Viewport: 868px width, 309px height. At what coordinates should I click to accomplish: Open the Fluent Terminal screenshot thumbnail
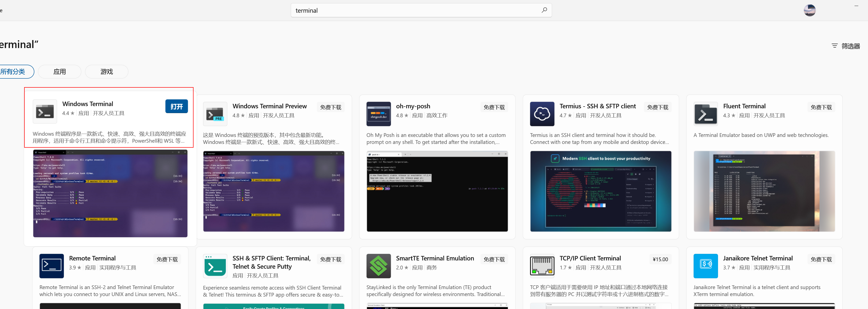764,191
